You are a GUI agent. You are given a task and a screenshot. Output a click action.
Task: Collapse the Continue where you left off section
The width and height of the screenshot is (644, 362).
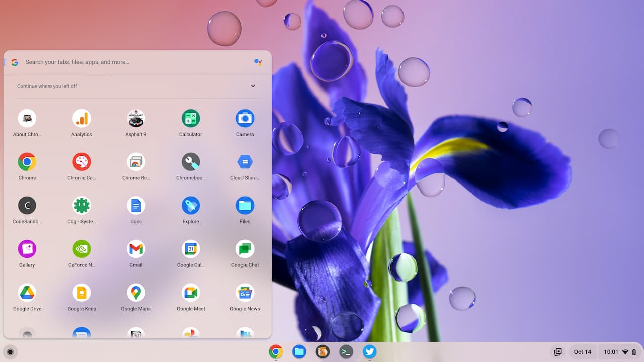pyautogui.click(x=253, y=86)
